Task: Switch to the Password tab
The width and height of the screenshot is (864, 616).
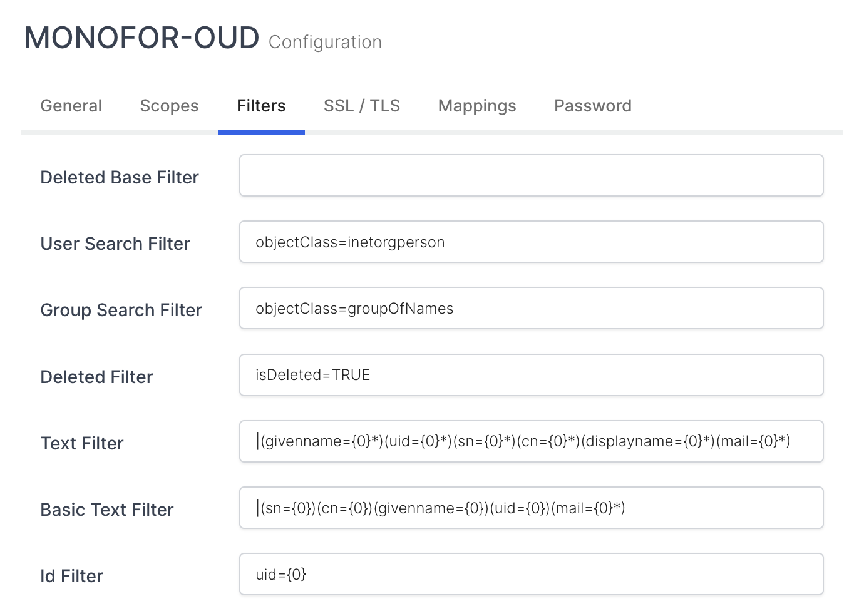Action: [x=592, y=106]
